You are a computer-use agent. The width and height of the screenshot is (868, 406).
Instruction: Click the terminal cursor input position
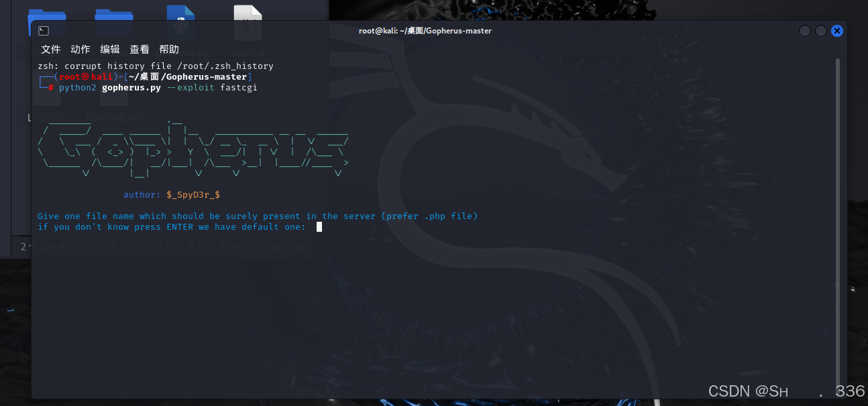[x=319, y=227]
